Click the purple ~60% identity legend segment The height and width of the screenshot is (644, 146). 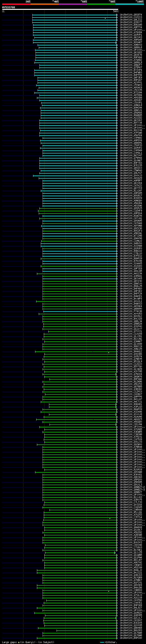click(x=73, y=4)
